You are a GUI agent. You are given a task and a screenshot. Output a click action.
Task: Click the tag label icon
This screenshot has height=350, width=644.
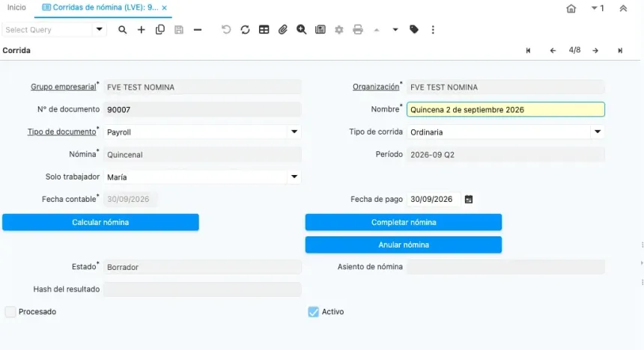[414, 30]
